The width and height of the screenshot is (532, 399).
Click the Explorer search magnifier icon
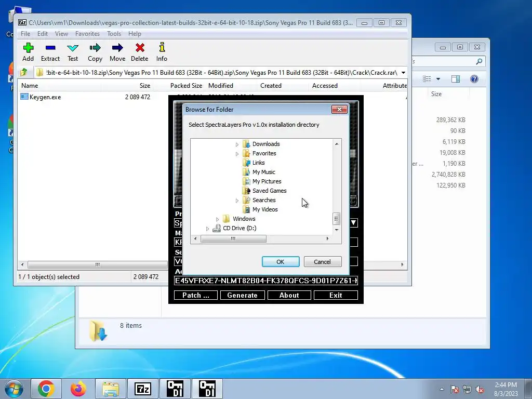[479, 61]
